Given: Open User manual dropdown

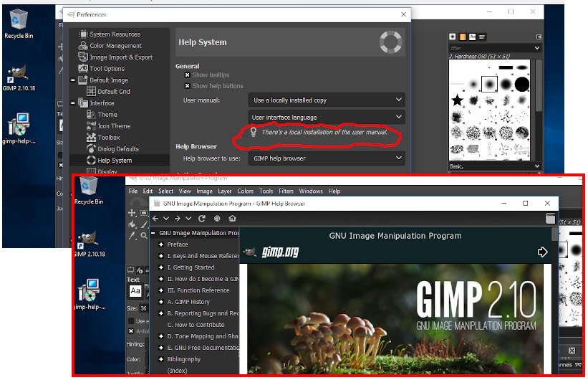Looking at the screenshot, I should pyautogui.click(x=327, y=100).
